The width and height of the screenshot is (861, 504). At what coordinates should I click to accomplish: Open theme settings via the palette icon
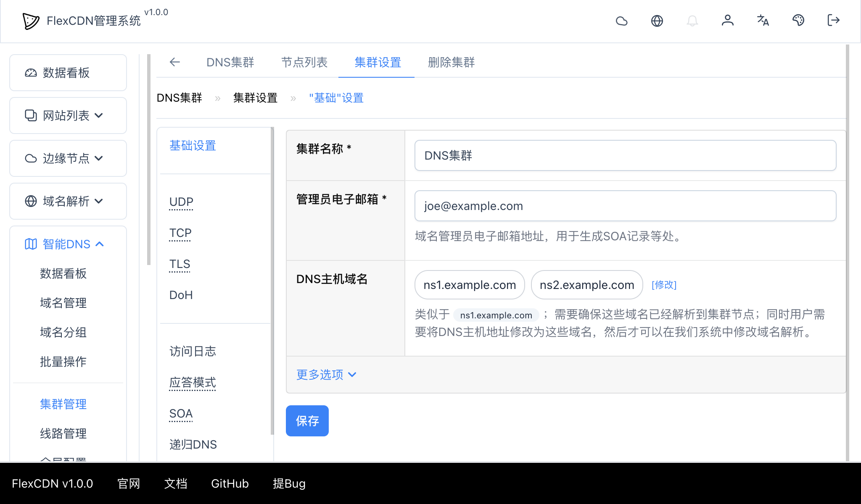pyautogui.click(x=799, y=21)
